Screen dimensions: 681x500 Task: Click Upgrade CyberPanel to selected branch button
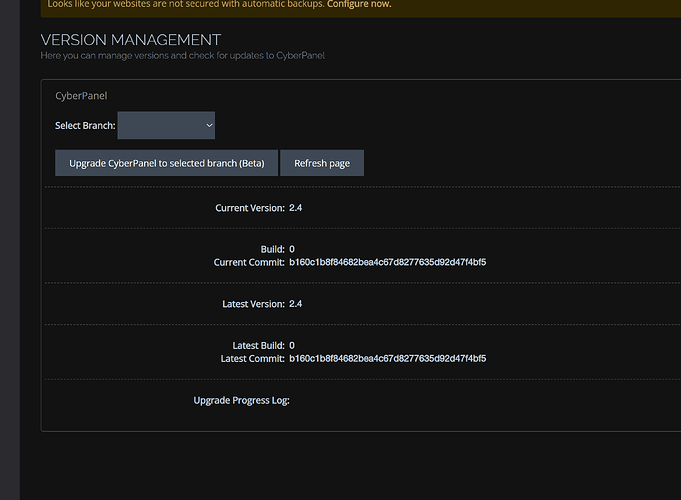coord(166,163)
